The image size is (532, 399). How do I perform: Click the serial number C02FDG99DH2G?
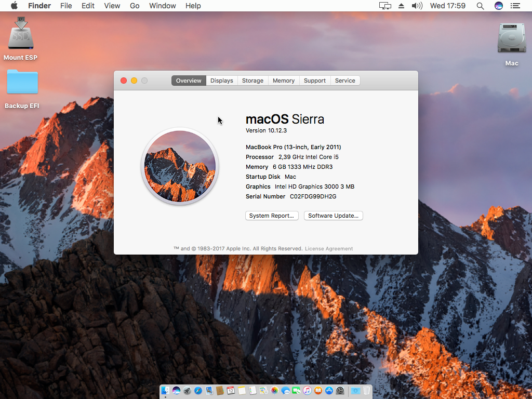pyautogui.click(x=313, y=196)
